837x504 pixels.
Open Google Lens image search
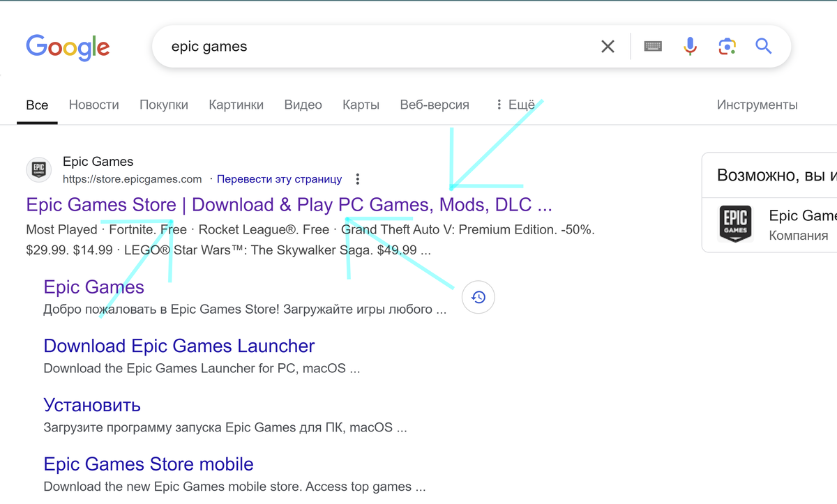[727, 47]
